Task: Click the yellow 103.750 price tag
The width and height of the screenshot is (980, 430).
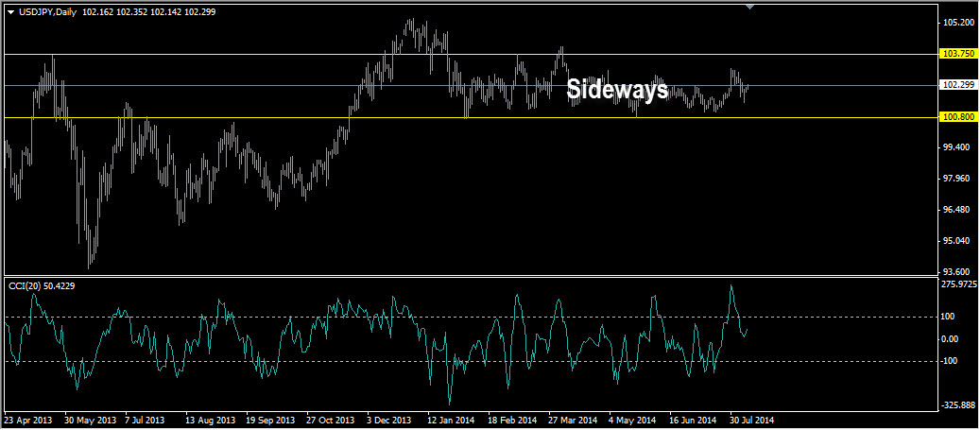Action: 957,54
